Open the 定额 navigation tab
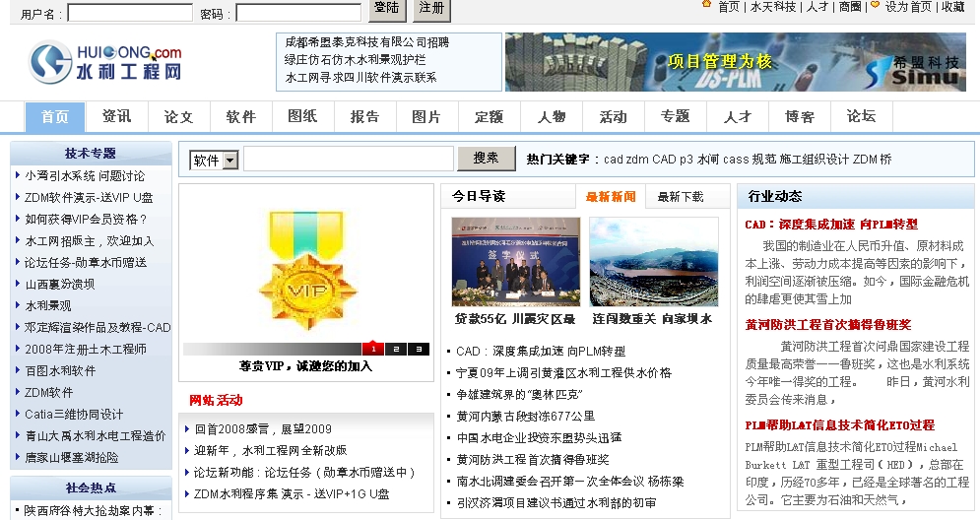 [x=489, y=117]
